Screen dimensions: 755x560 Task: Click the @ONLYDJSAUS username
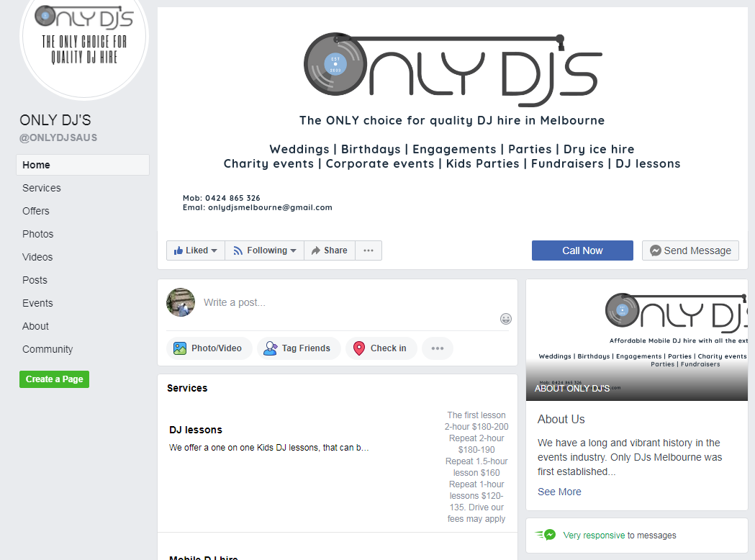(58, 137)
